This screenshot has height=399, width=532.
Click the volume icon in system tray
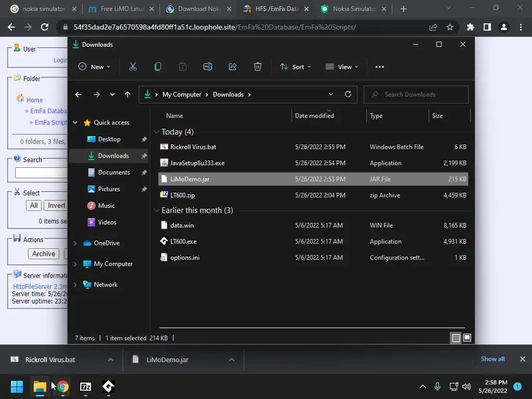coord(467,387)
